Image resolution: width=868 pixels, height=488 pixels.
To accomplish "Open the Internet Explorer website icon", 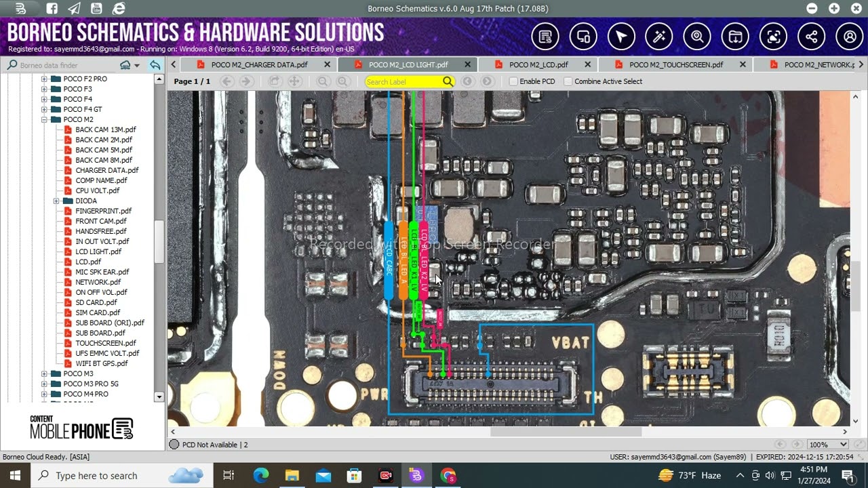I will tap(119, 9).
